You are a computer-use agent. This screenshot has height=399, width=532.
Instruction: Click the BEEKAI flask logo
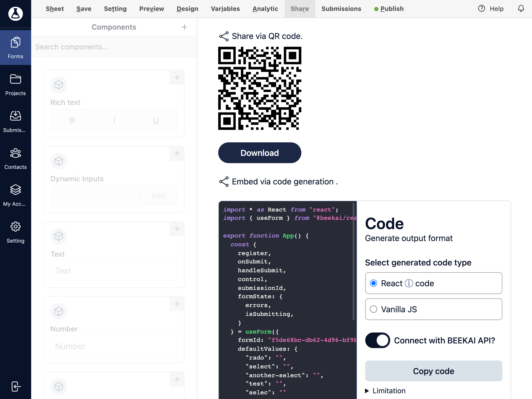(x=16, y=14)
